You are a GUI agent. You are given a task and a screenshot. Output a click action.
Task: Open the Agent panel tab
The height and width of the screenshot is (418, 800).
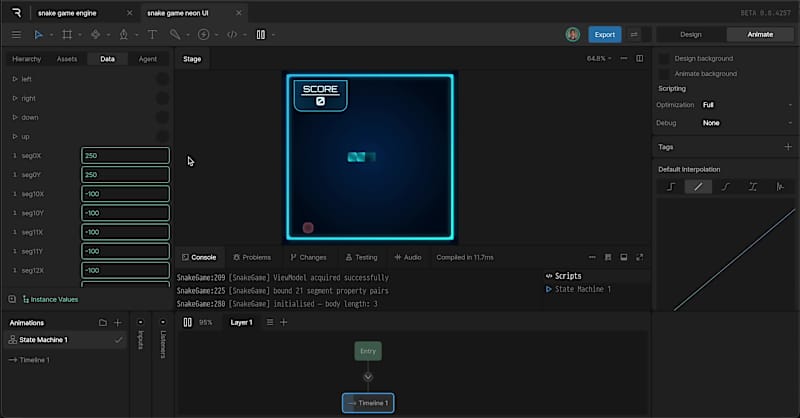coord(148,59)
